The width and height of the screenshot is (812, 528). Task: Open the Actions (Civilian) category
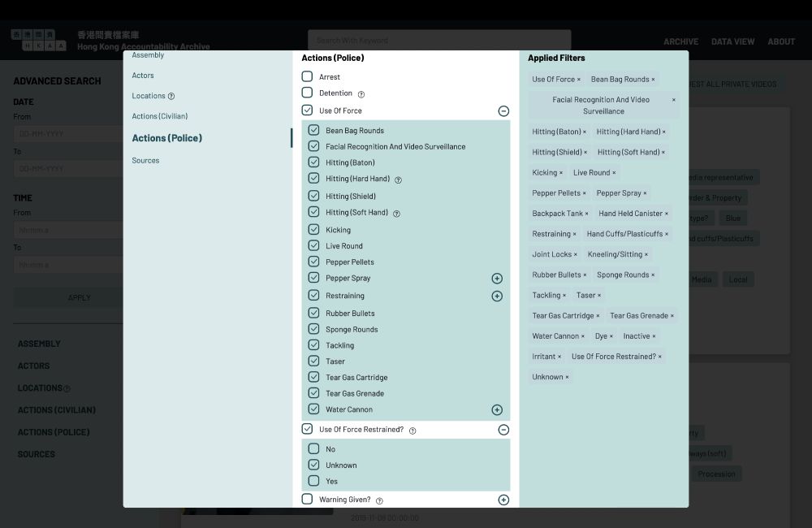pos(160,117)
